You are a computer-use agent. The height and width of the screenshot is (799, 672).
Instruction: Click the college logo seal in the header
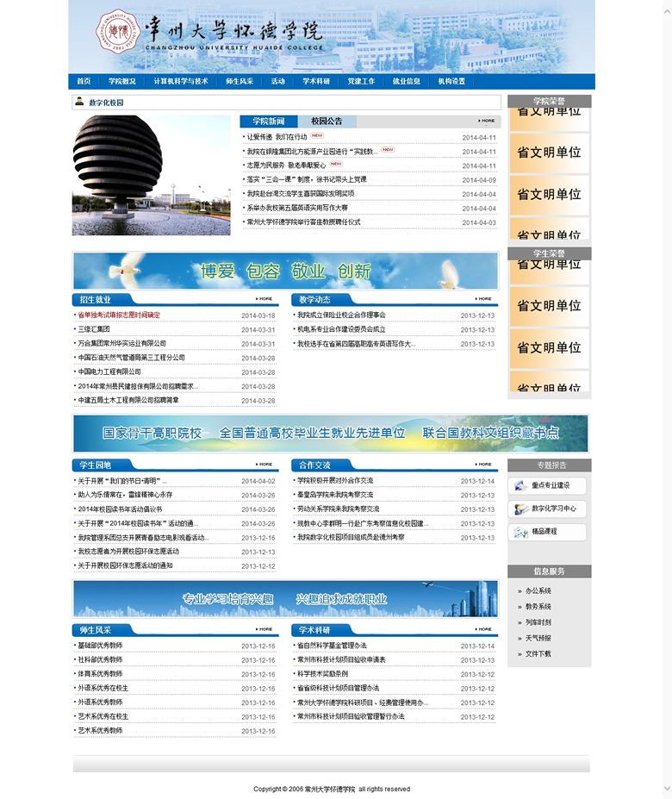[116, 34]
